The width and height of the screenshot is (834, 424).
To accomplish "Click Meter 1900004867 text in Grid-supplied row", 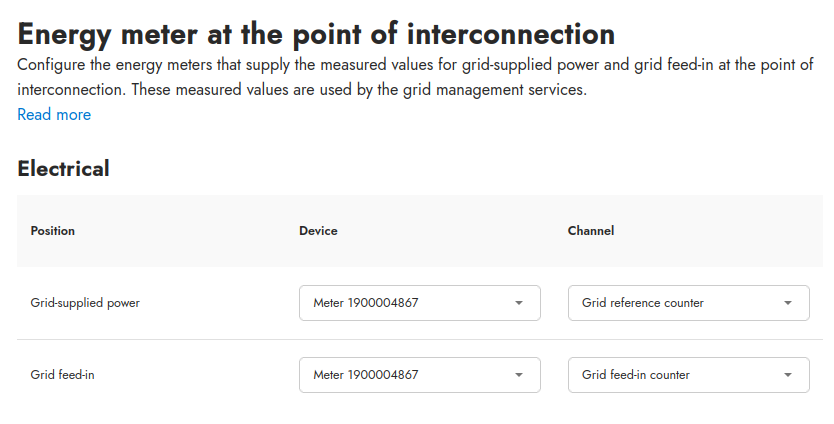I will (x=365, y=303).
